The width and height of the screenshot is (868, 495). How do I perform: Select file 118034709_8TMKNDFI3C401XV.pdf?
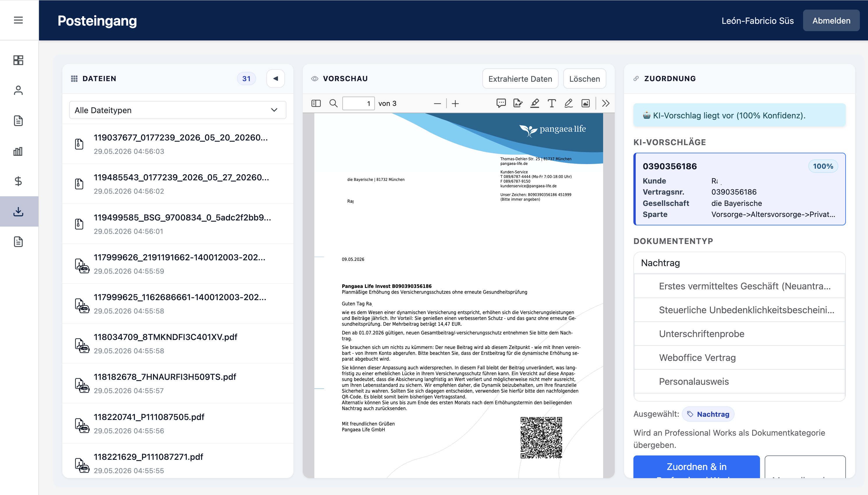point(178,344)
